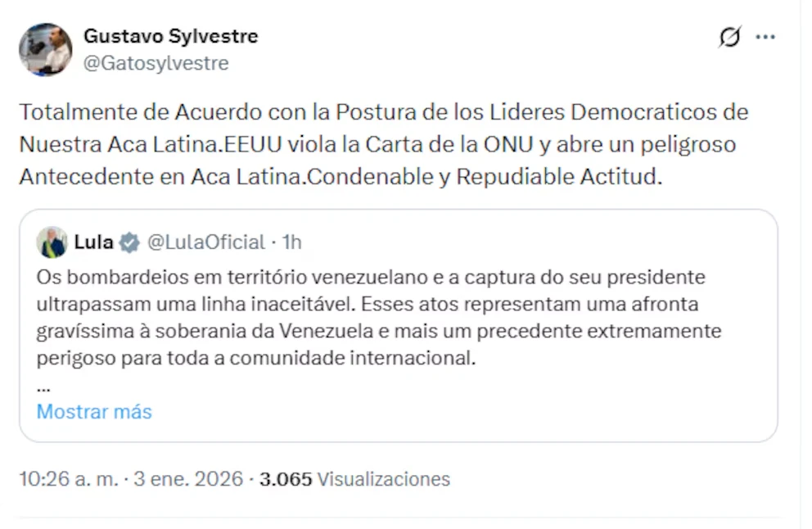Open Gustavo Sylvestre display name link

point(170,36)
